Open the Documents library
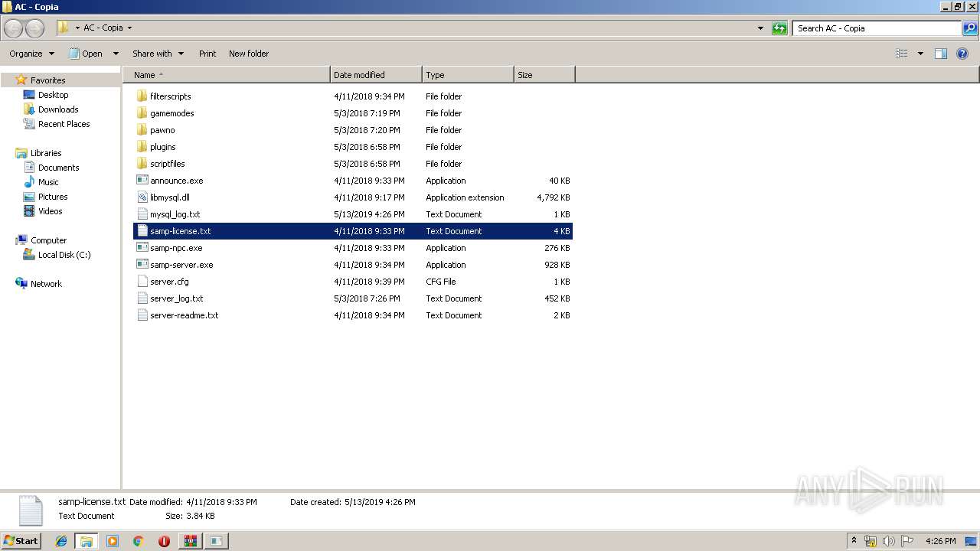 (58, 168)
